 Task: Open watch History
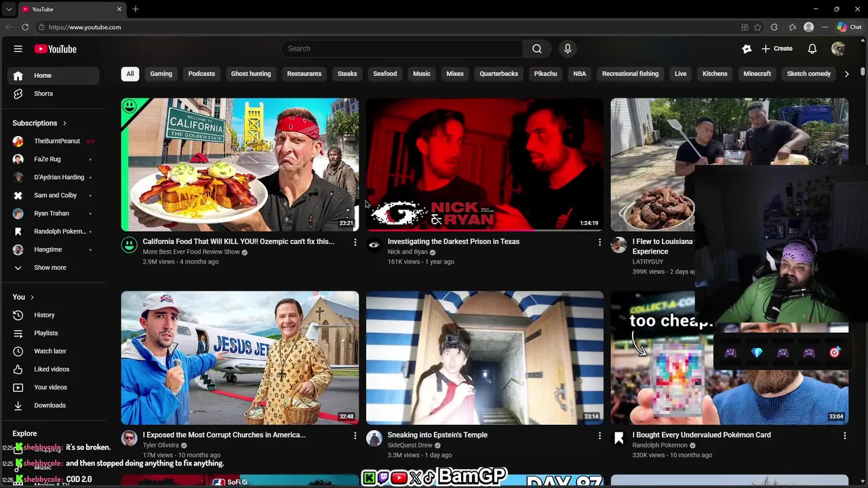tap(53, 315)
